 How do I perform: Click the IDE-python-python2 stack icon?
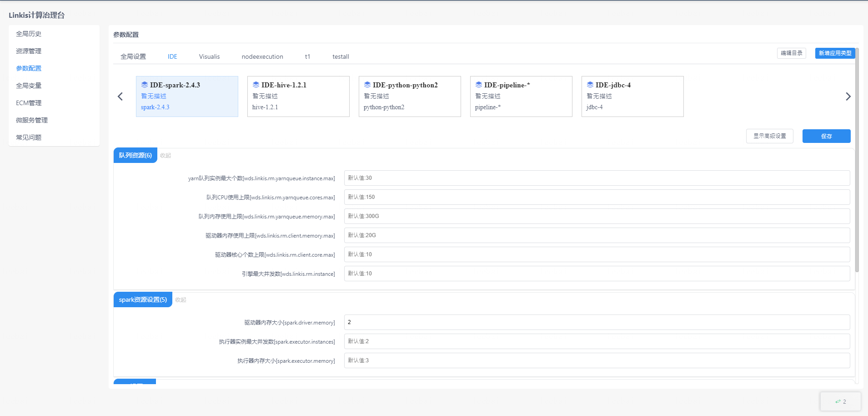tap(367, 85)
